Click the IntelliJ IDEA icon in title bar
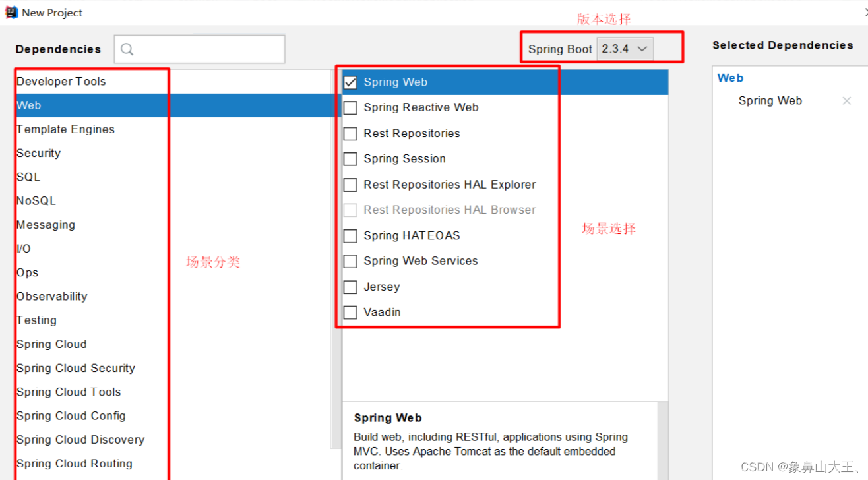 coord(11,13)
